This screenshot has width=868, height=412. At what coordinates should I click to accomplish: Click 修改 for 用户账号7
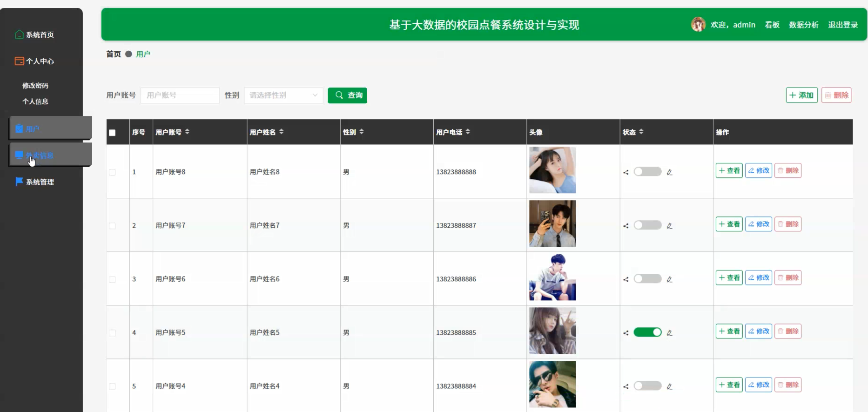coord(759,224)
